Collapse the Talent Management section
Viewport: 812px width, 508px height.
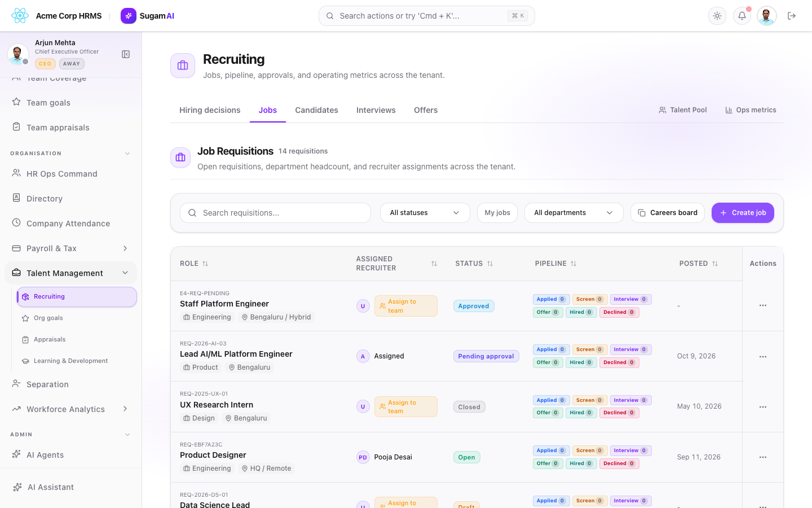tap(70, 273)
